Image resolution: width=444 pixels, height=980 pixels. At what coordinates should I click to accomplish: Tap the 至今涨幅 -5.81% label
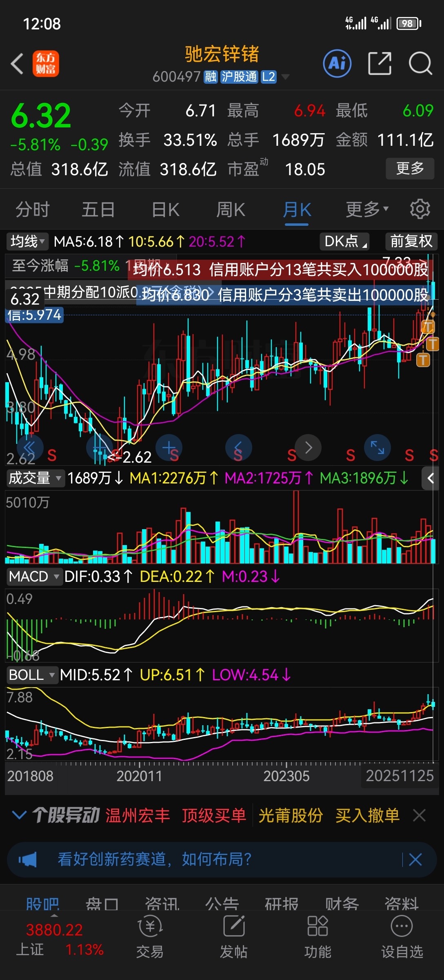pos(65,265)
